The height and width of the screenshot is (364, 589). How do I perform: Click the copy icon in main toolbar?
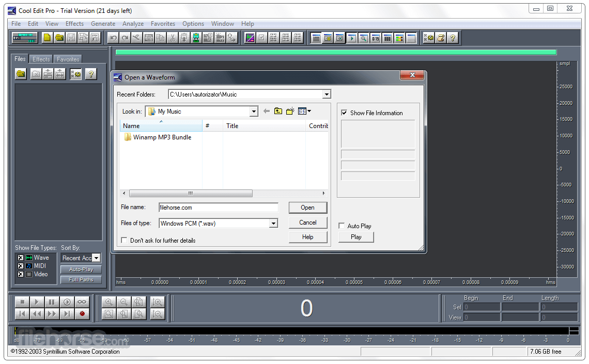click(160, 38)
